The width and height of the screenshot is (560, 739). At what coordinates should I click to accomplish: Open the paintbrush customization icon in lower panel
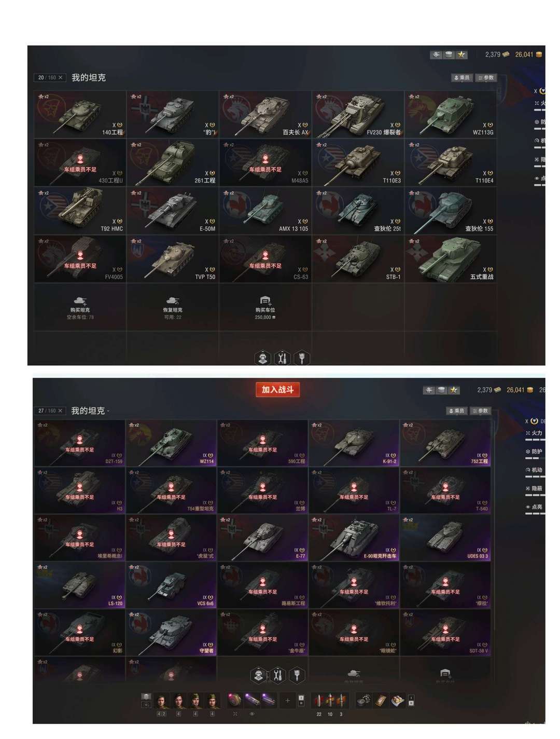[297, 675]
